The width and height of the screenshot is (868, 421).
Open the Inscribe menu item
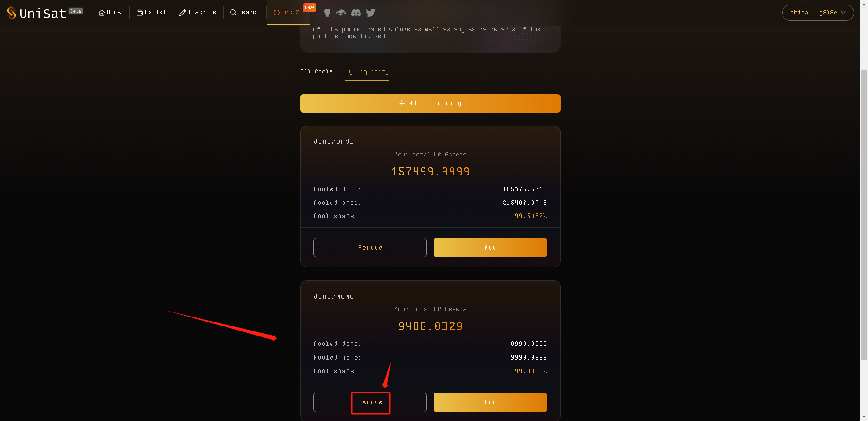(198, 13)
